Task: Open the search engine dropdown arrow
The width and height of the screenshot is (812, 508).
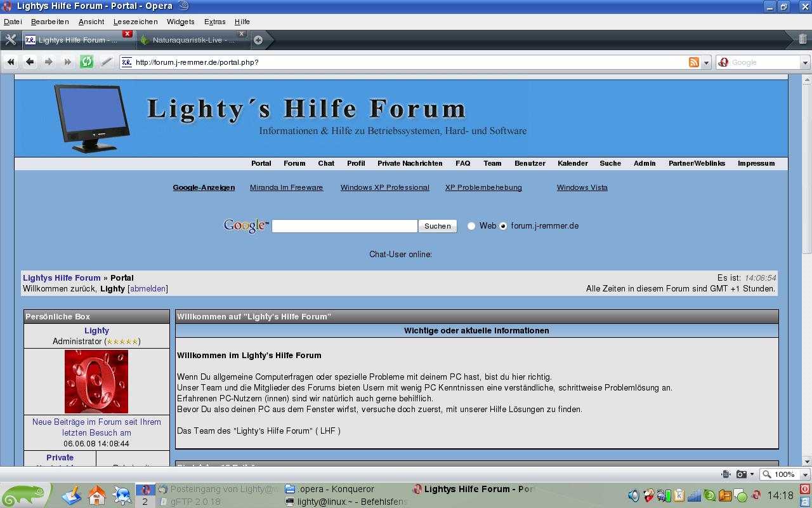Action: [x=805, y=62]
